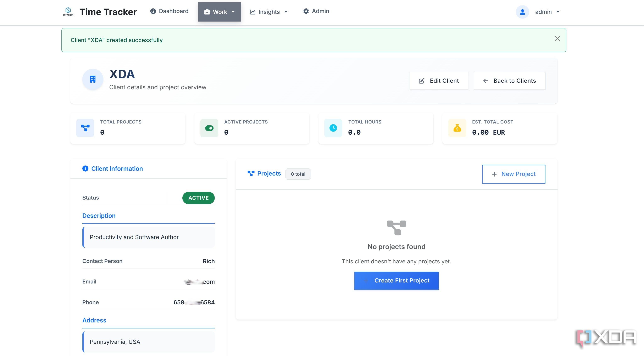Click the ACTIVE status badge
The width and height of the screenshot is (644, 356).
click(199, 198)
